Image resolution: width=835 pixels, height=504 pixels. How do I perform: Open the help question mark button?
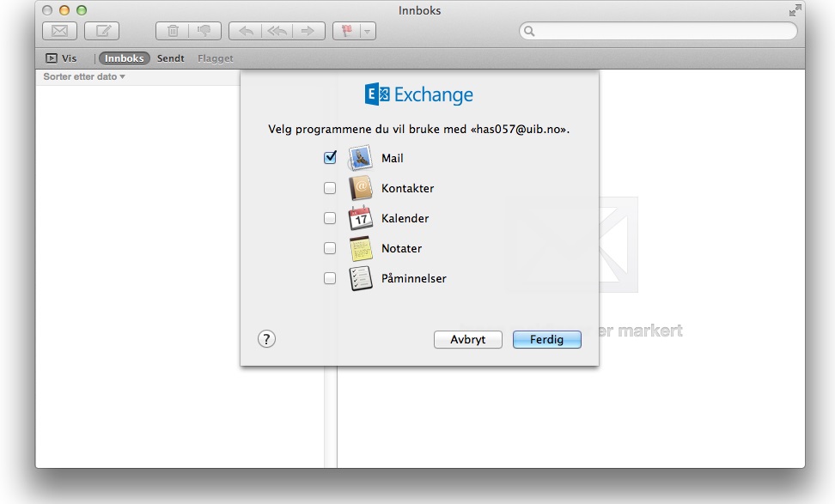[266, 339]
